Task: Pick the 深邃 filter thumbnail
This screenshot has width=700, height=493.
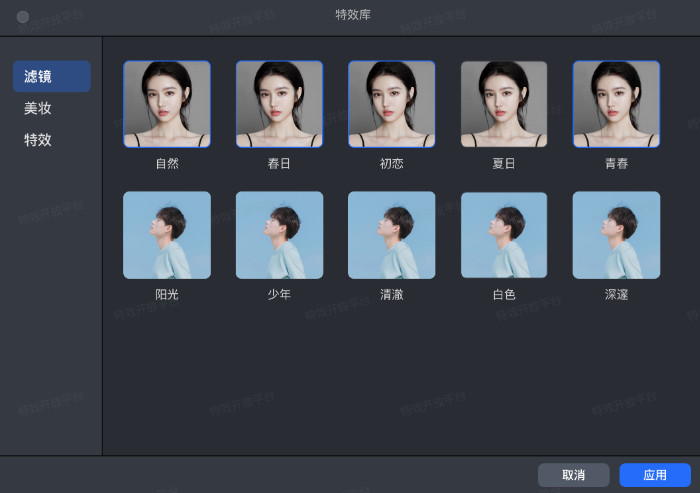Action: point(617,235)
